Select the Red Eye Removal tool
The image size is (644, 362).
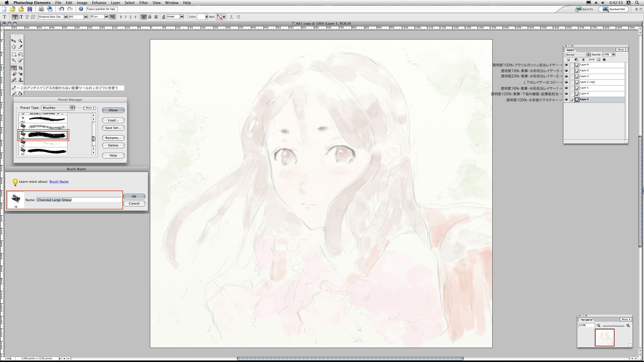click(x=20, y=74)
